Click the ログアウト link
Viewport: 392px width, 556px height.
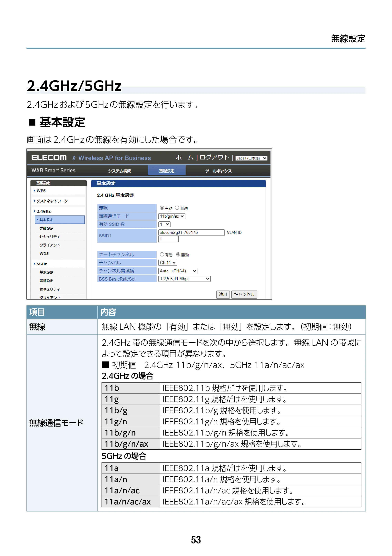point(214,157)
